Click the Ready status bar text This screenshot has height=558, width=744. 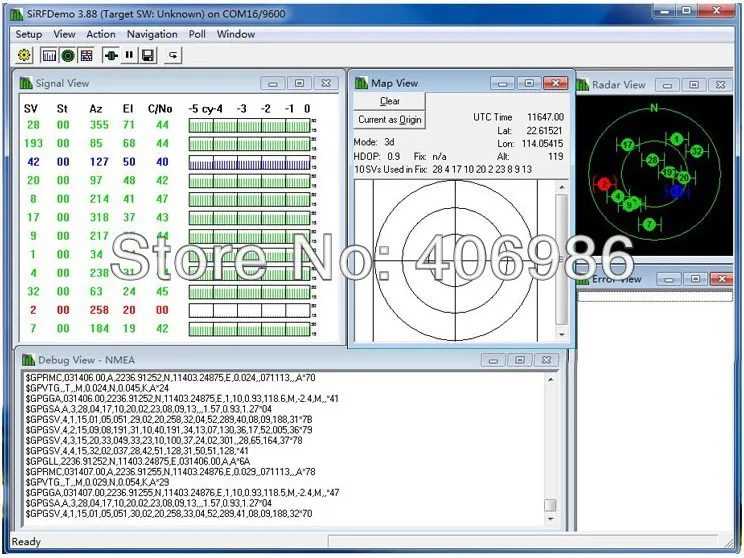[x=26, y=542]
